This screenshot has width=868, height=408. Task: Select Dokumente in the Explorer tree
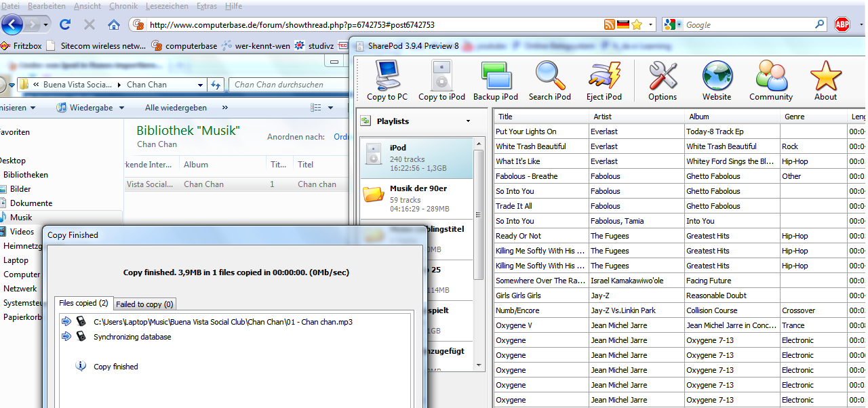click(x=31, y=203)
